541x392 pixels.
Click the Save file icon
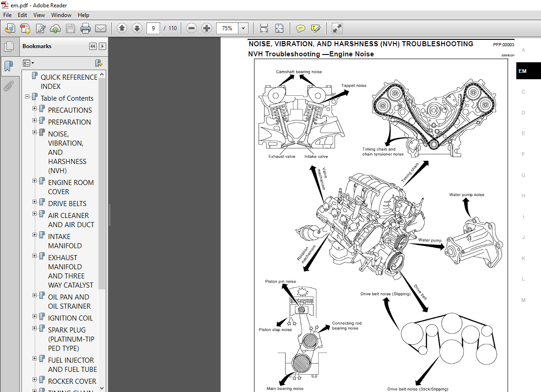click(70, 28)
